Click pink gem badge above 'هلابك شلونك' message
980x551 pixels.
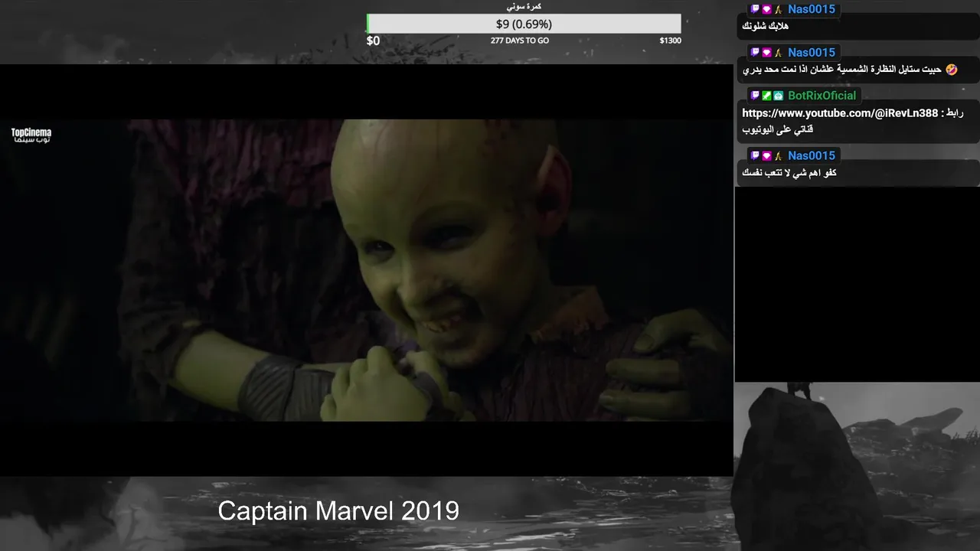(766, 9)
